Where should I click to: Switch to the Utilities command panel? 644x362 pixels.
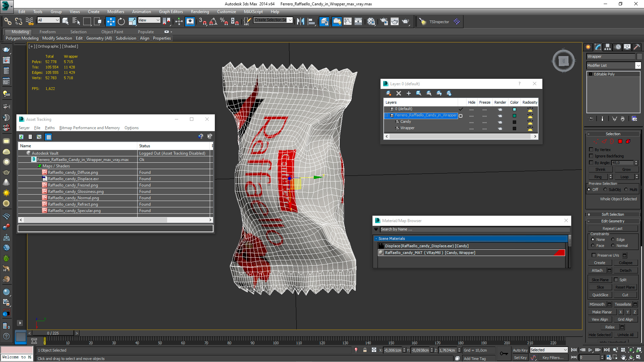(x=637, y=47)
